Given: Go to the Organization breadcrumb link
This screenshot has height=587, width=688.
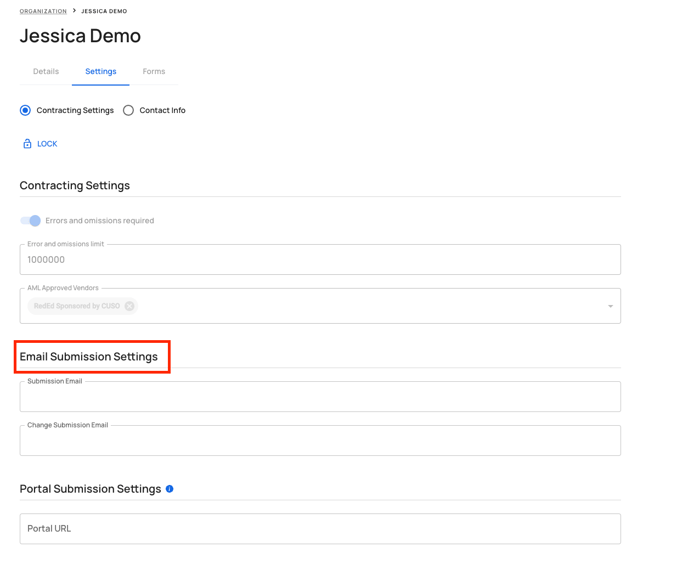Looking at the screenshot, I should click(x=43, y=11).
